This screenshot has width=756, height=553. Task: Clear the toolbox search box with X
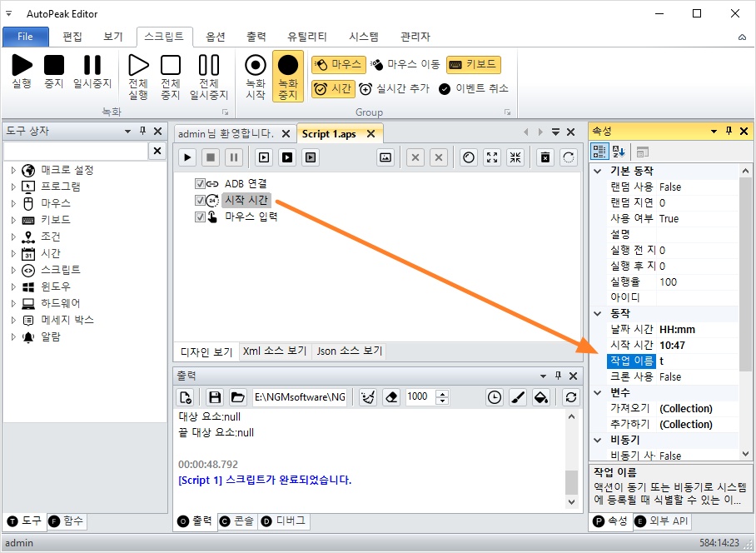[157, 151]
